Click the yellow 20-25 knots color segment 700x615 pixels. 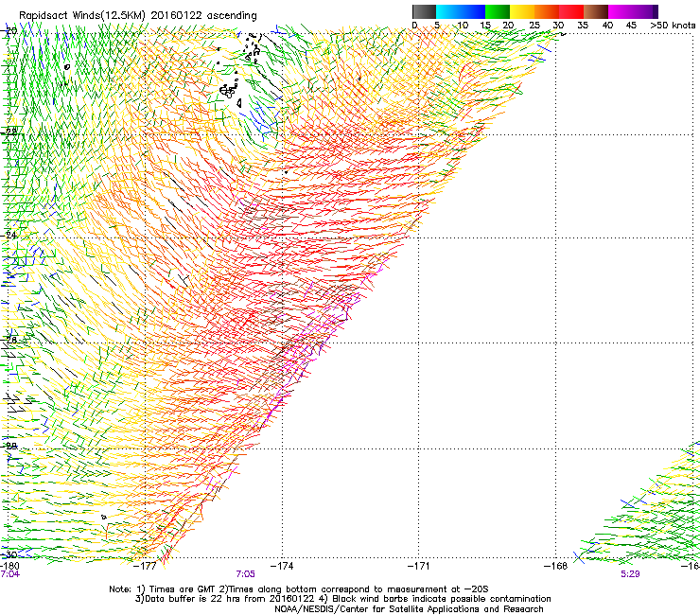click(x=522, y=11)
